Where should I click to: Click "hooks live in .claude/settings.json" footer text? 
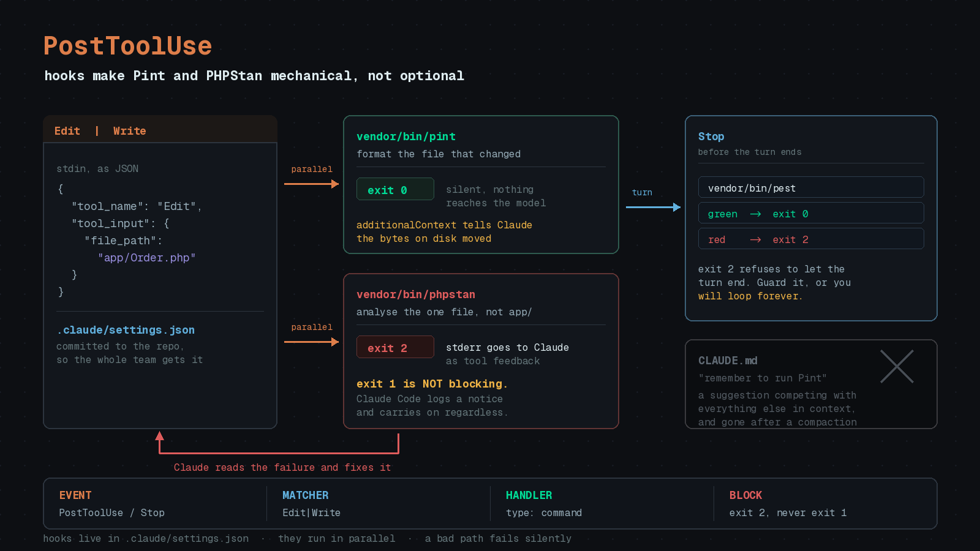pos(146,539)
